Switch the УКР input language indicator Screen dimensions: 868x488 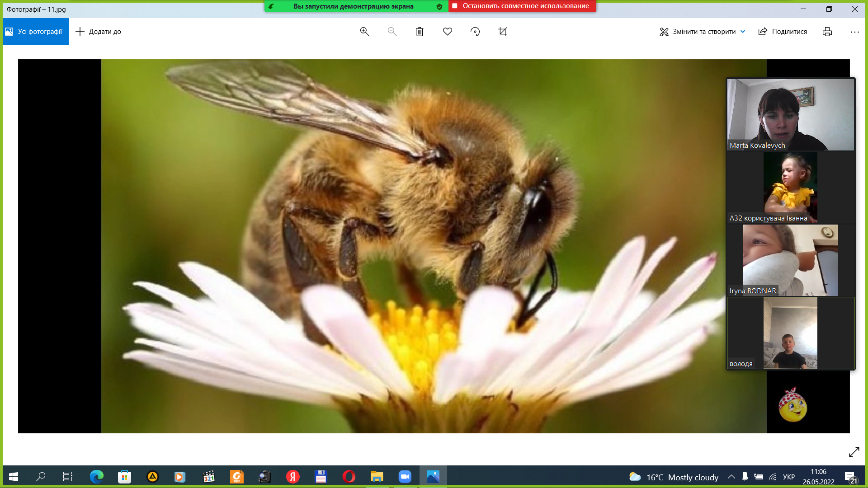[x=789, y=477]
